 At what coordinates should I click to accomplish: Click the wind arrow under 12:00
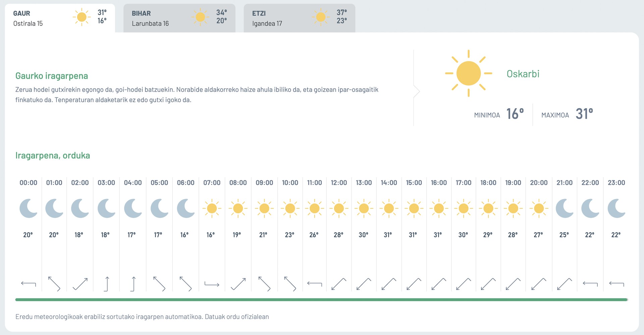click(x=339, y=284)
